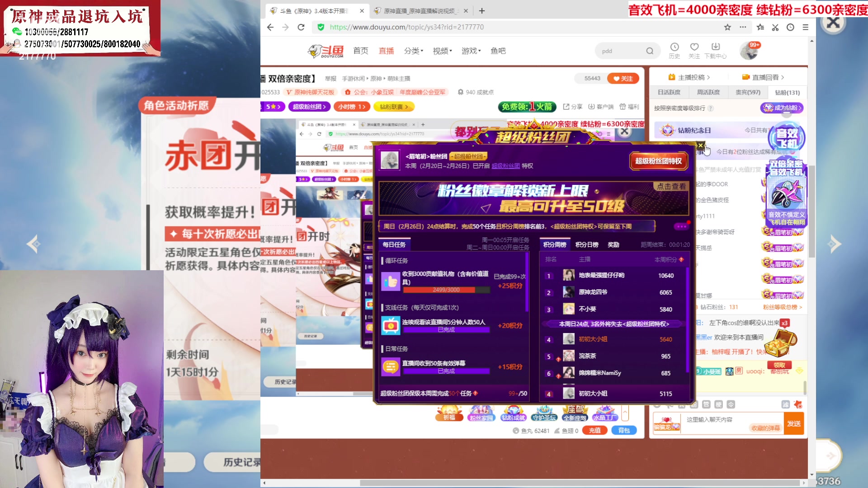Click the user avatar with 99+ badge

pyautogui.click(x=749, y=51)
